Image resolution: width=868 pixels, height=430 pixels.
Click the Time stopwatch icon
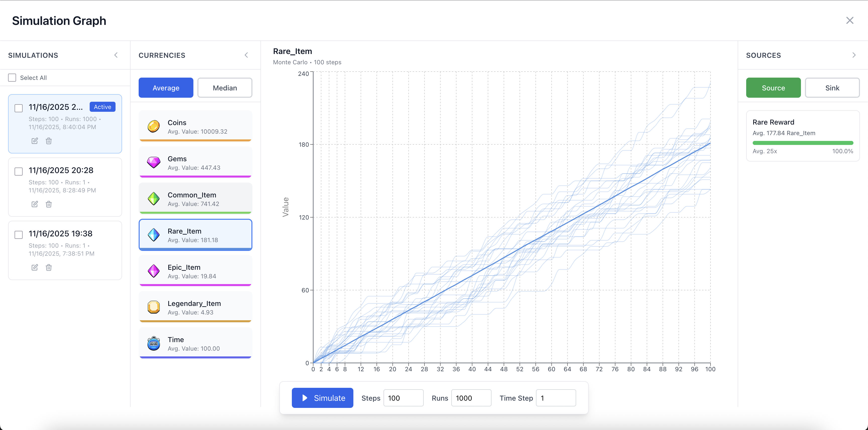[x=154, y=343]
